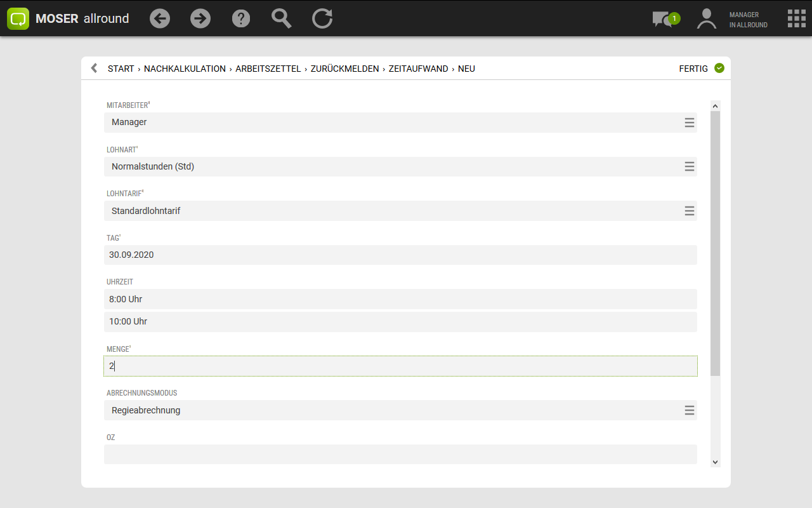Expand the Lohntarif selection list

[x=690, y=211]
